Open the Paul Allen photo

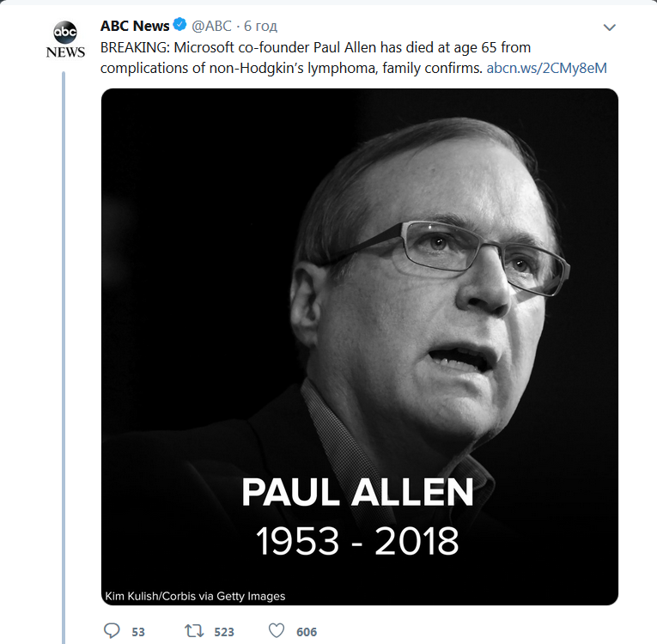(x=361, y=258)
